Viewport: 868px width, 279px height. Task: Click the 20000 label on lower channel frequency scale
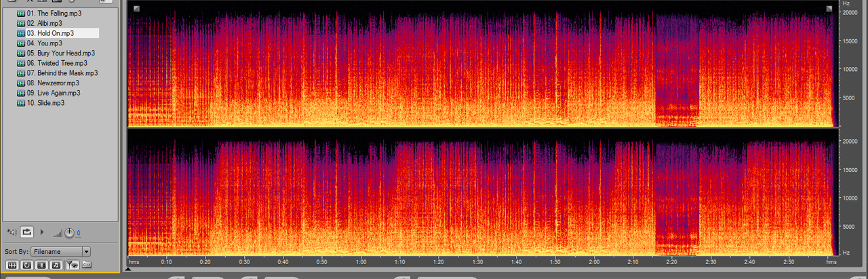coord(852,141)
